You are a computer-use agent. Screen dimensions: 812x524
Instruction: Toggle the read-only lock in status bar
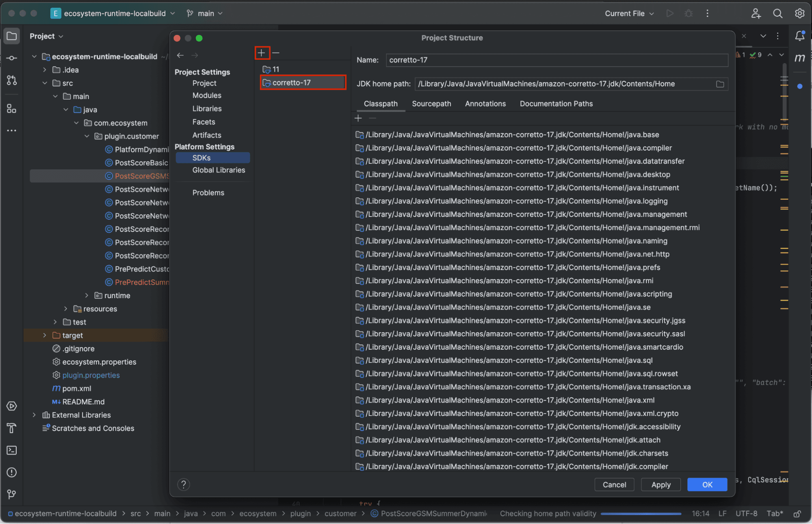(x=797, y=514)
